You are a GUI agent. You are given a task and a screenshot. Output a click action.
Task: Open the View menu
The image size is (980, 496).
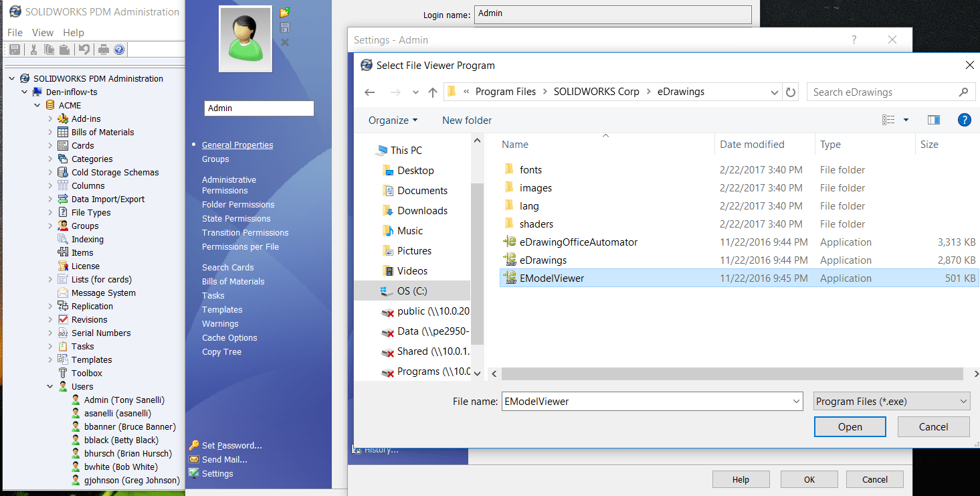pyautogui.click(x=43, y=32)
